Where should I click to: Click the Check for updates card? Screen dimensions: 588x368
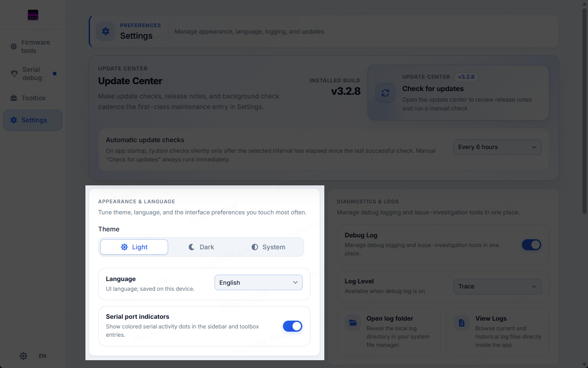click(458, 92)
